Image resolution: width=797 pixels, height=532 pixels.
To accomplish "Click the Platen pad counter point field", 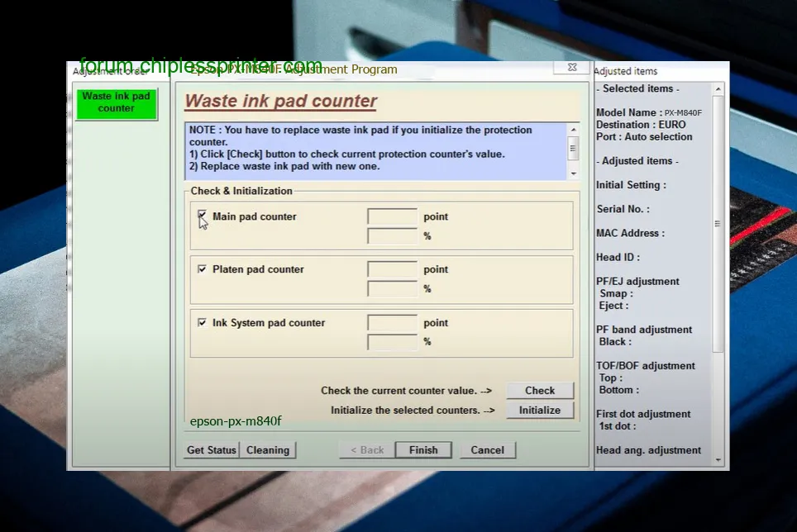I will coord(393,269).
